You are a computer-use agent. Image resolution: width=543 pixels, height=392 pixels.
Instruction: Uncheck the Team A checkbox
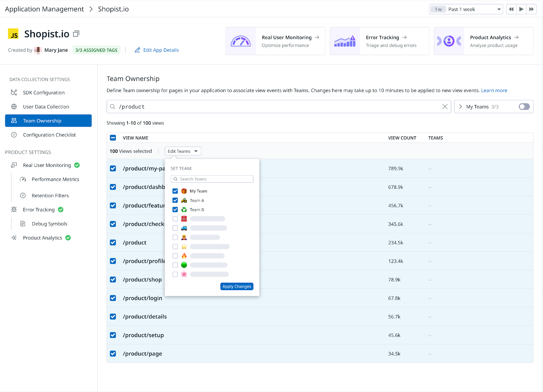tap(175, 200)
